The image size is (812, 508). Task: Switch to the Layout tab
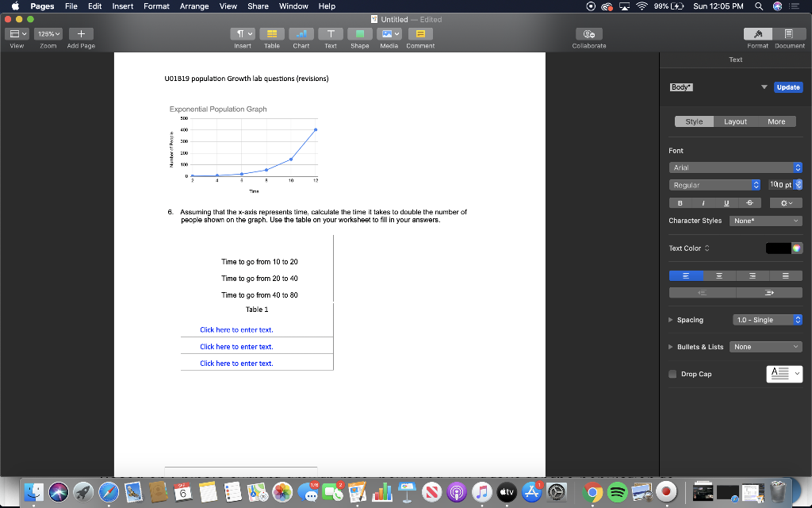point(735,121)
